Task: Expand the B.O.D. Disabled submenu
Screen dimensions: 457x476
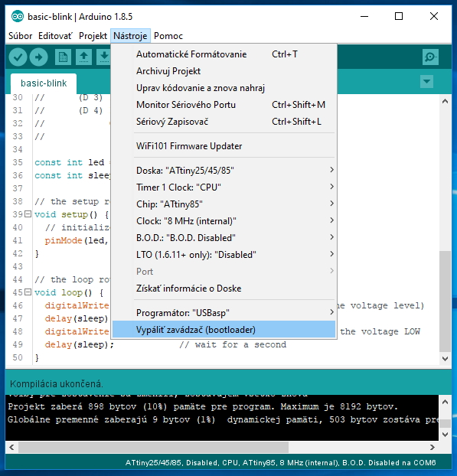Action: click(x=234, y=238)
